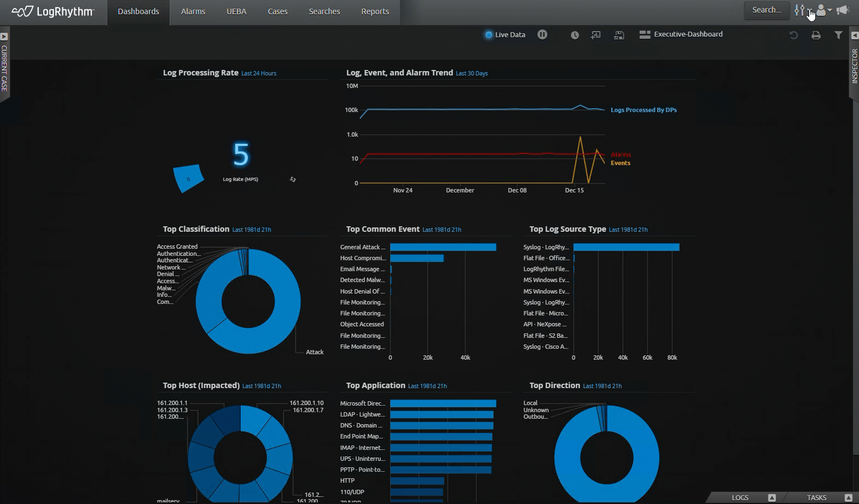Click the Search button in header

[x=766, y=10]
